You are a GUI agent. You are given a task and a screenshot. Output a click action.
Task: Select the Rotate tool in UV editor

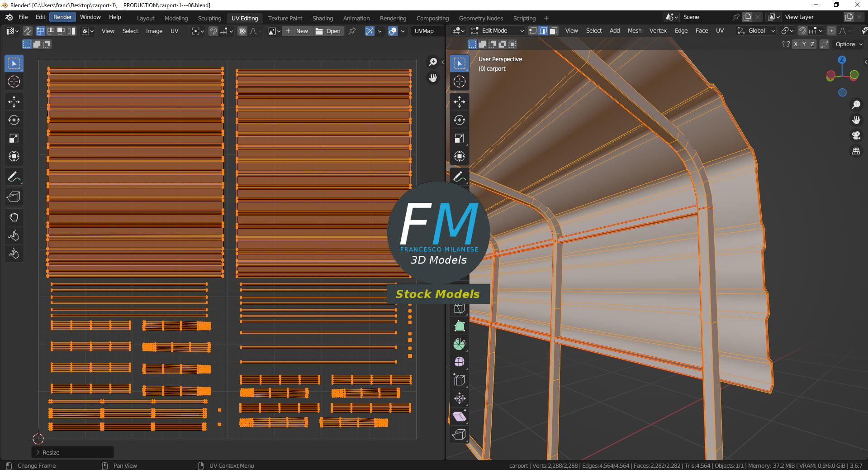click(14, 120)
